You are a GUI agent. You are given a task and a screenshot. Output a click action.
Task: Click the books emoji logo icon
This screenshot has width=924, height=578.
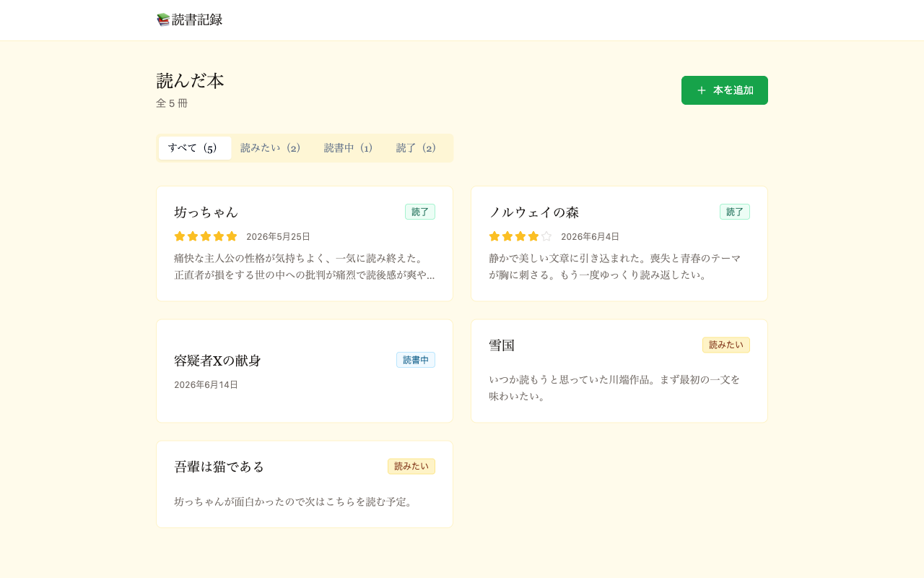(x=163, y=20)
